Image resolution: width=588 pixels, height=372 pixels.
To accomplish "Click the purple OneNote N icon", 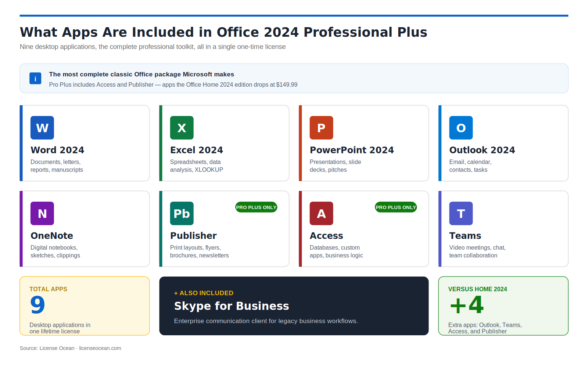I will tap(42, 213).
